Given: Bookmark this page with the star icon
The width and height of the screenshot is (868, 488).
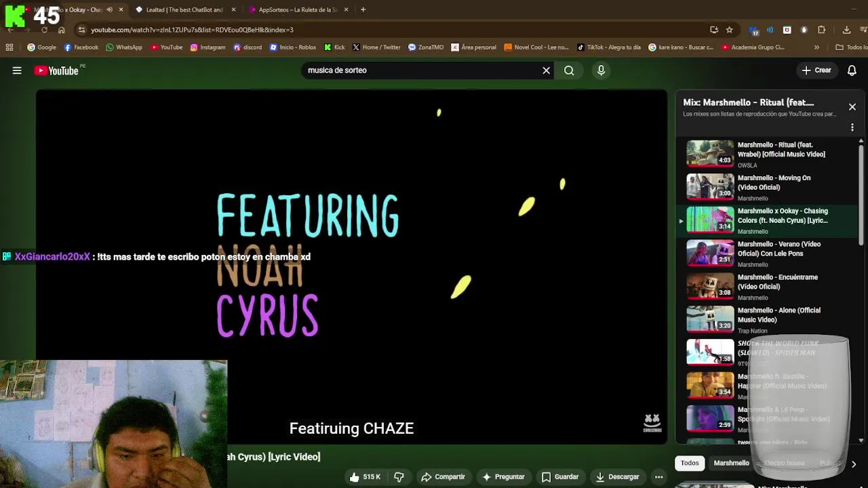Looking at the screenshot, I should click(729, 30).
